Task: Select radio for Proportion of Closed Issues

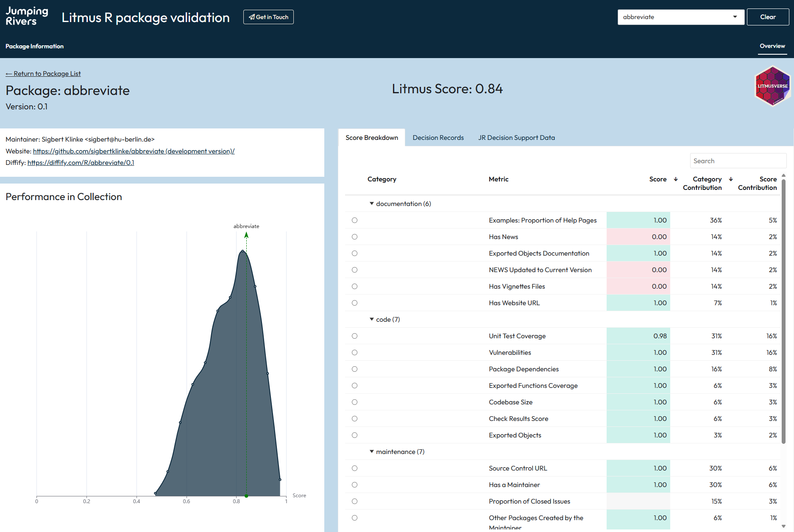Action: 354,501
